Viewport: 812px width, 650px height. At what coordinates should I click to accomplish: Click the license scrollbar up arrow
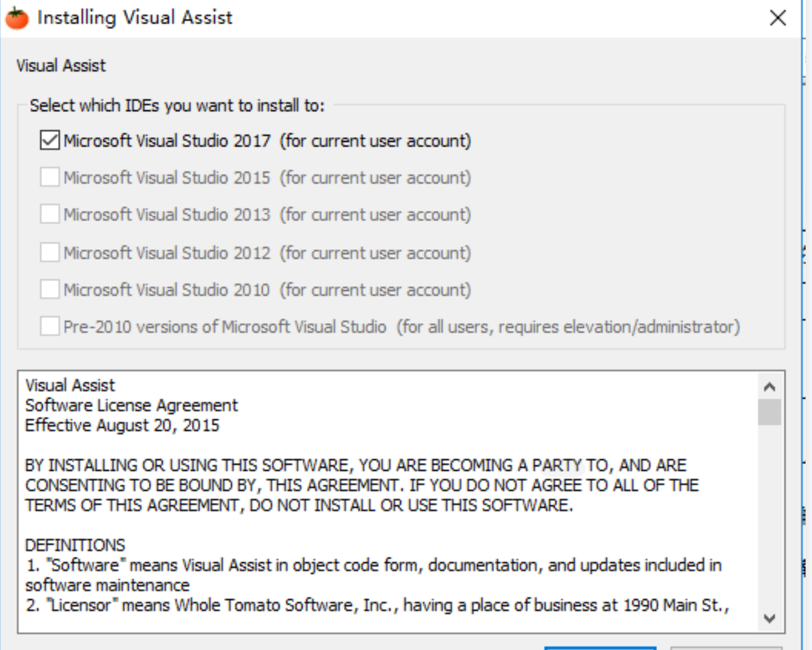click(769, 387)
